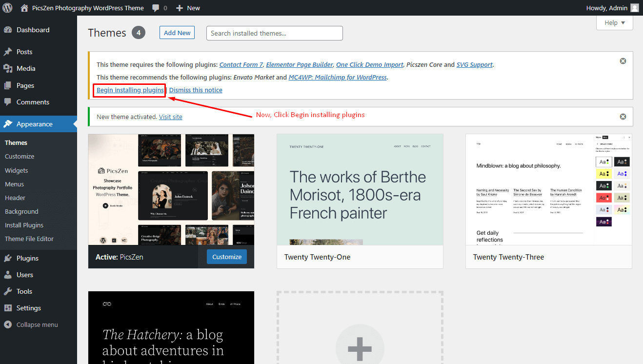Click the New label in admin bar
The image size is (643, 364).
click(x=194, y=8)
